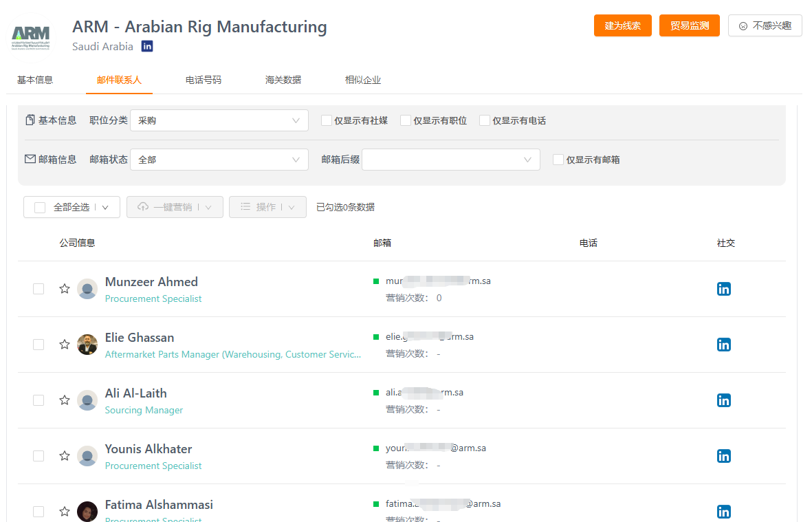This screenshot has width=812, height=522.
Task: Star Munzeer Ahmed as a favorite
Action: (64, 288)
